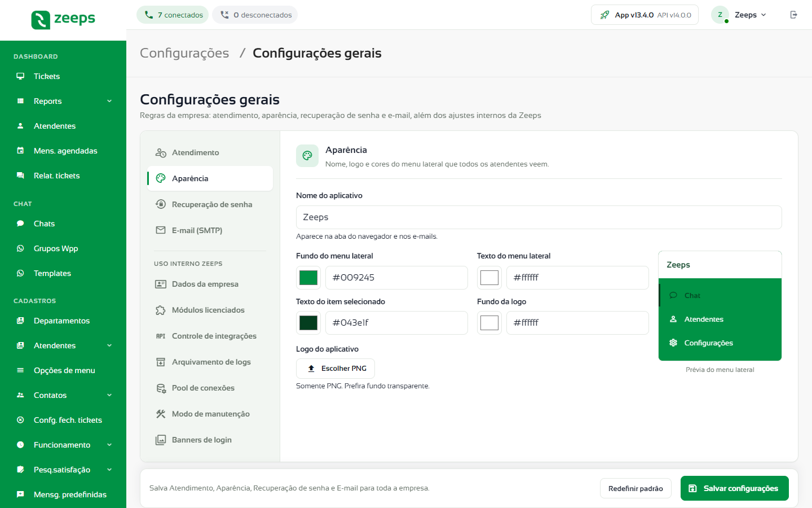
Task: Click the Modo de manutenção tools icon
Action: [x=161, y=414]
